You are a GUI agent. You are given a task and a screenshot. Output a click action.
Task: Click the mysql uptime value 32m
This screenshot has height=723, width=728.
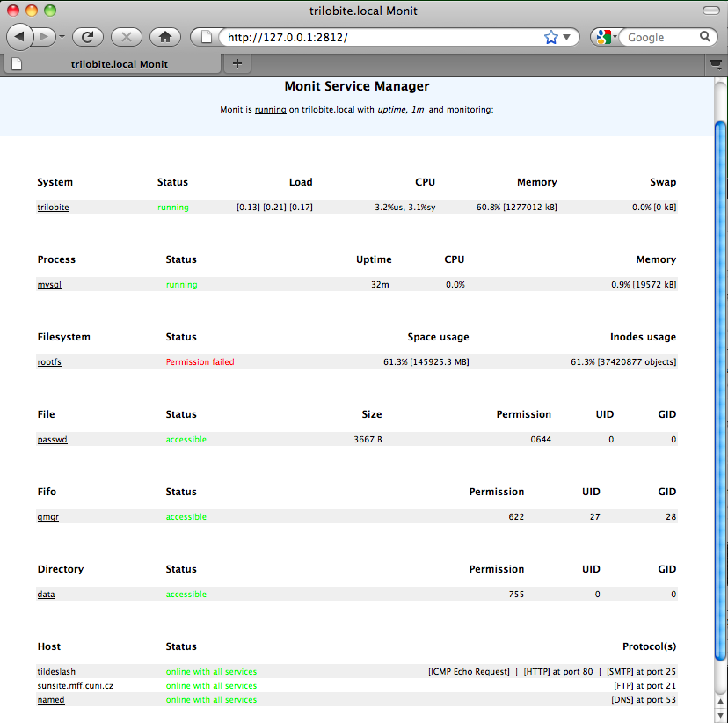[x=380, y=285]
